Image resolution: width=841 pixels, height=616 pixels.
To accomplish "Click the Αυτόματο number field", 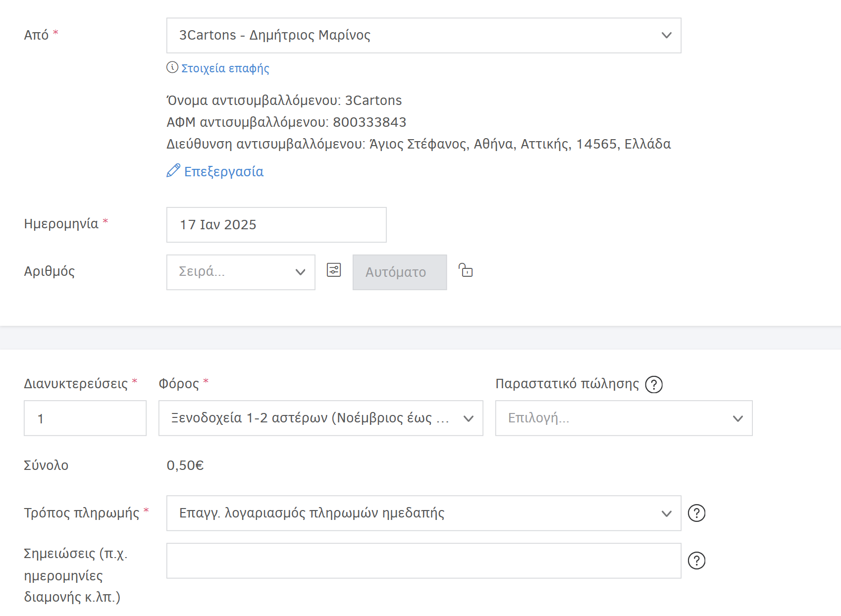I will point(400,272).
